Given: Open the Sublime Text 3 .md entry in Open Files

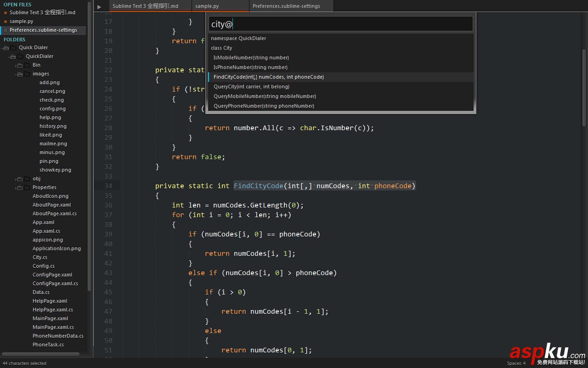Looking at the screenshot, I should [x=43, y=12].
